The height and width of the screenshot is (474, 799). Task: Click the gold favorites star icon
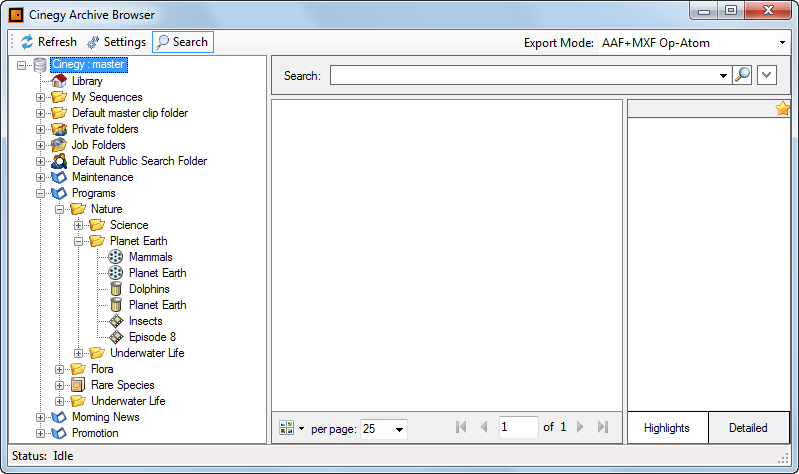(x=782, y=109)
